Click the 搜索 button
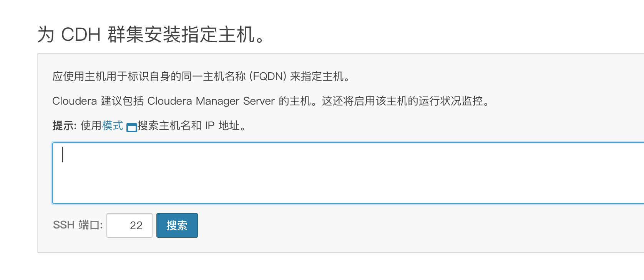 177,225
